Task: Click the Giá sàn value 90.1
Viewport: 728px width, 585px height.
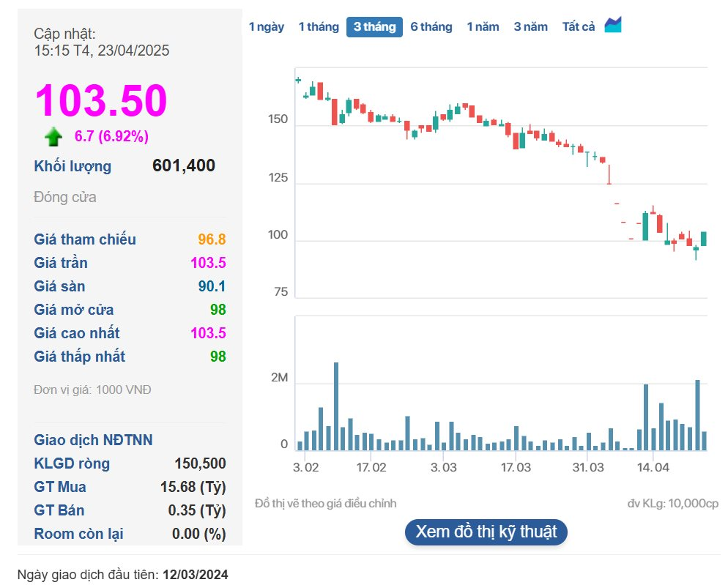Action: (212, 286)
